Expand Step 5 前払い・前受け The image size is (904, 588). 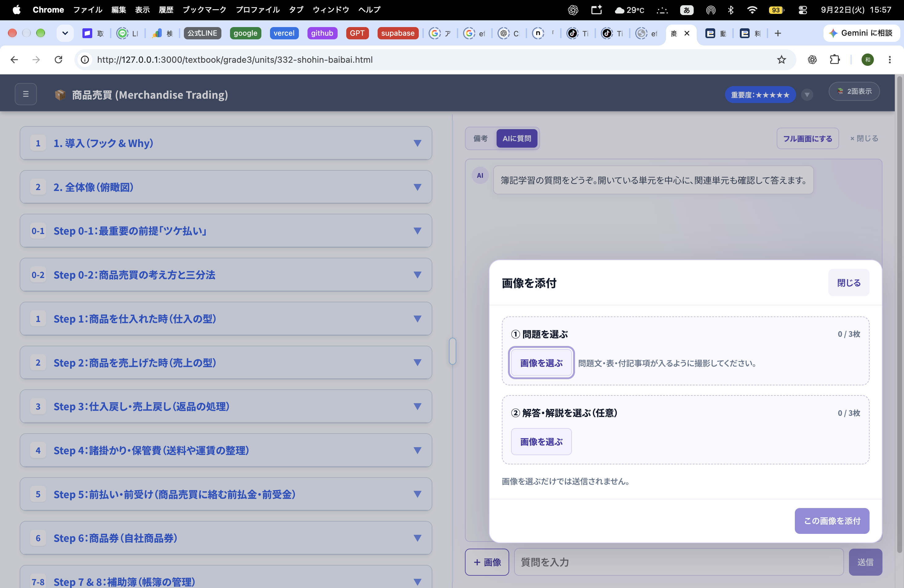pyautogui.click(x=226, y=494)
